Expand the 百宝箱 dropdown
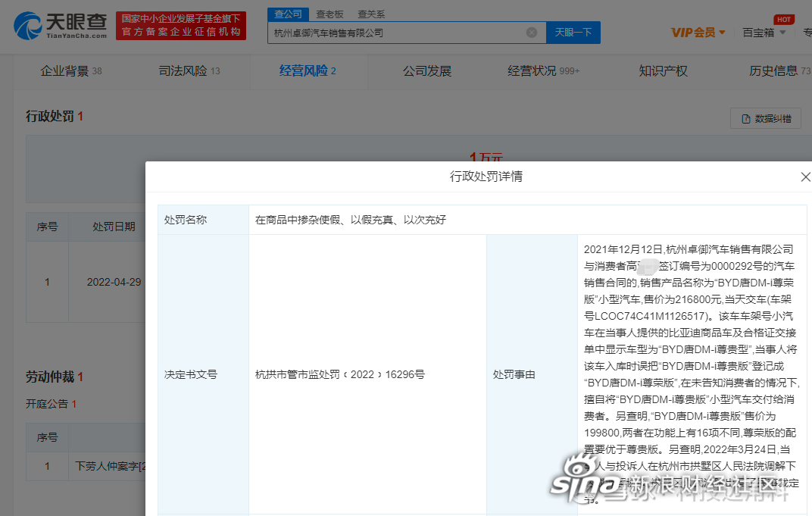 [x=764, y=33]
